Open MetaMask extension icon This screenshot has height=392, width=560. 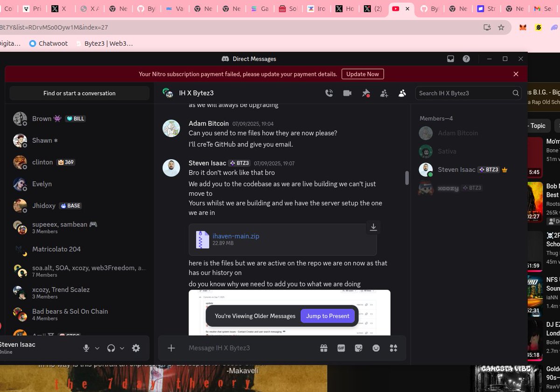523,28
